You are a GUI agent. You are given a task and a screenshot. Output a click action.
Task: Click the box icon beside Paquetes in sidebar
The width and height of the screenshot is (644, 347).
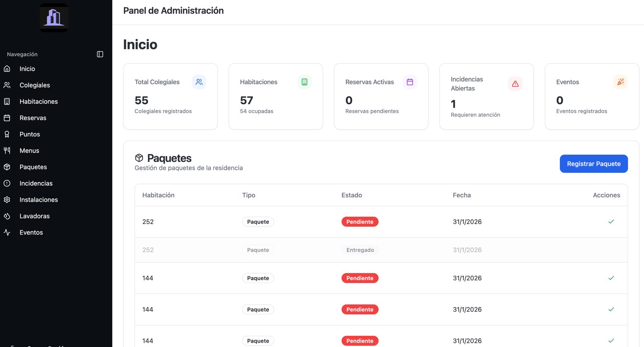click(7, 167)
